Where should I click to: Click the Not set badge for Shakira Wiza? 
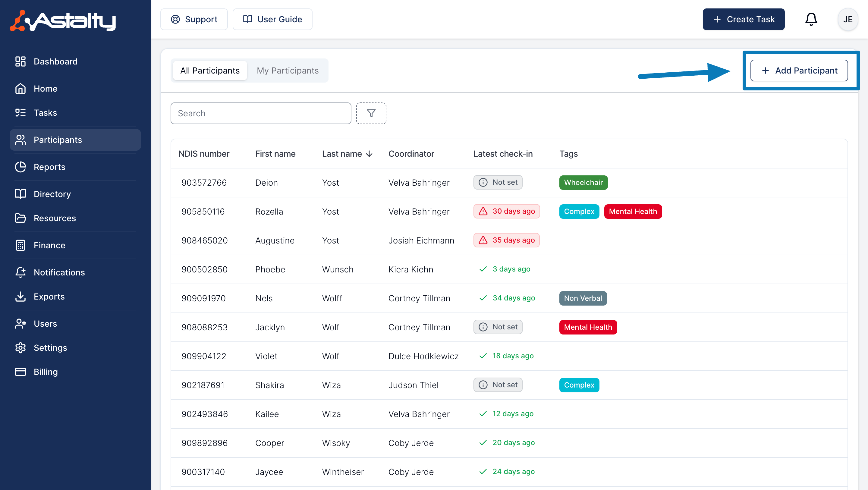click(x=498, y=385)
